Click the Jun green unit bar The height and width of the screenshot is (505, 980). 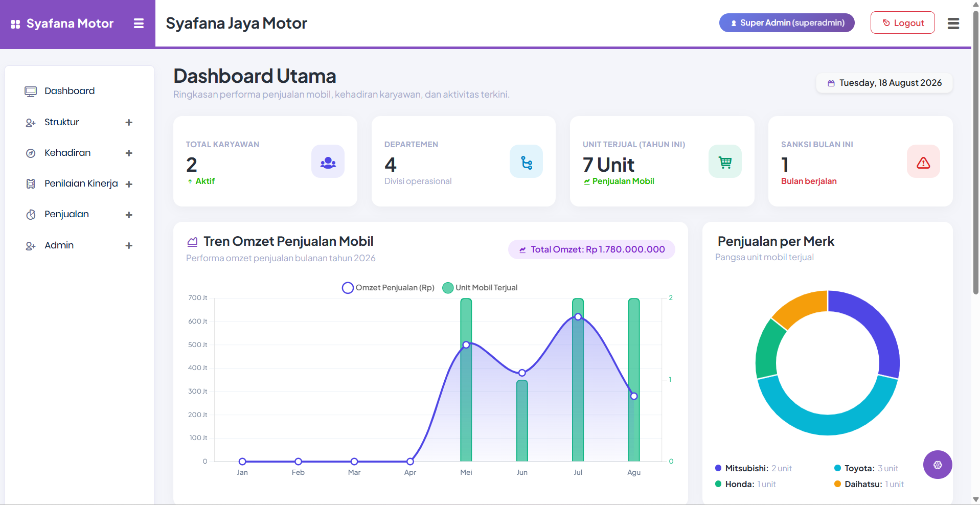point(522,421)
